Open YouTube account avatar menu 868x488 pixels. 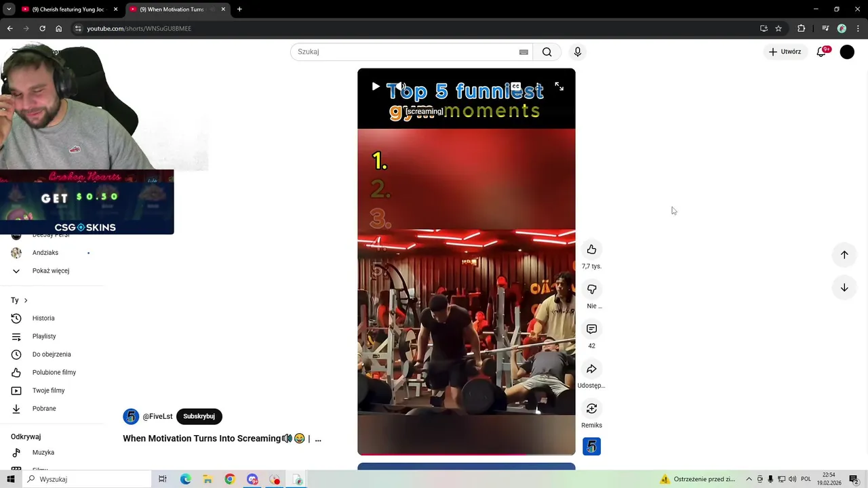pos(847,52)
